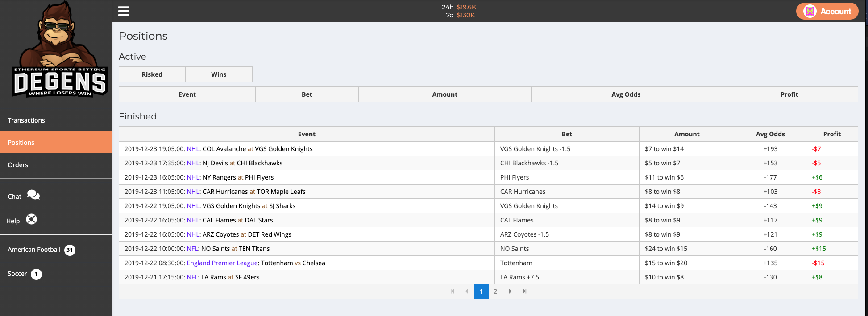Viewport: 868px width, 316px height.
Task: Click NHL link in NJ Devils row
Action: tap(193, 163)
